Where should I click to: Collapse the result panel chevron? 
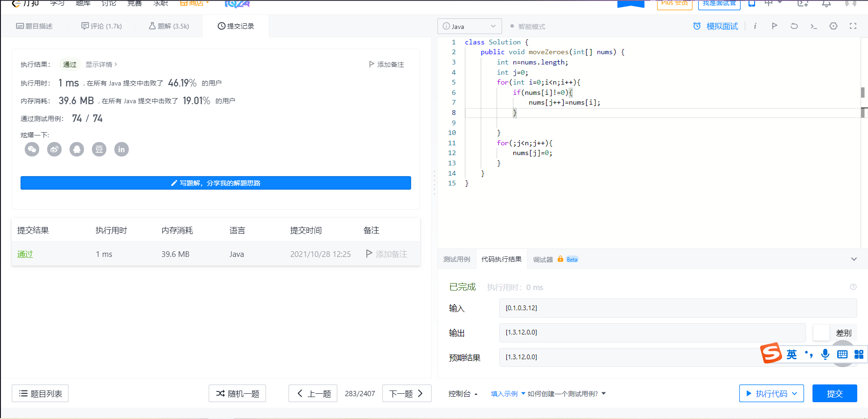854,259
